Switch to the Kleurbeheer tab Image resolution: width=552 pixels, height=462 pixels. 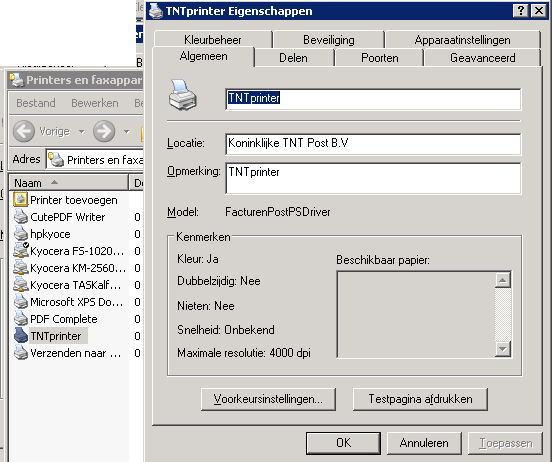click(x=213, y=40)
